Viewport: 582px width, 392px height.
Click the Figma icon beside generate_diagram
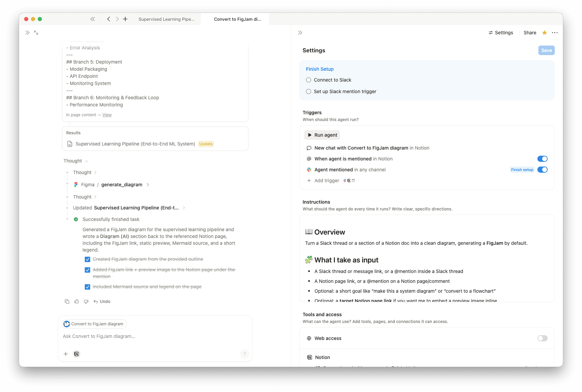coord(76,185)
